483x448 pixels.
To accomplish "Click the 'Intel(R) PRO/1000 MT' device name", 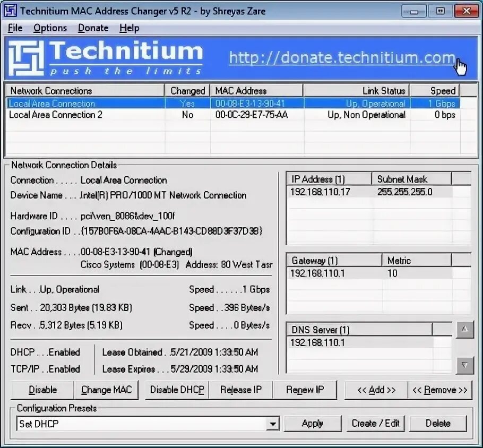I will (x=163, y=195).
